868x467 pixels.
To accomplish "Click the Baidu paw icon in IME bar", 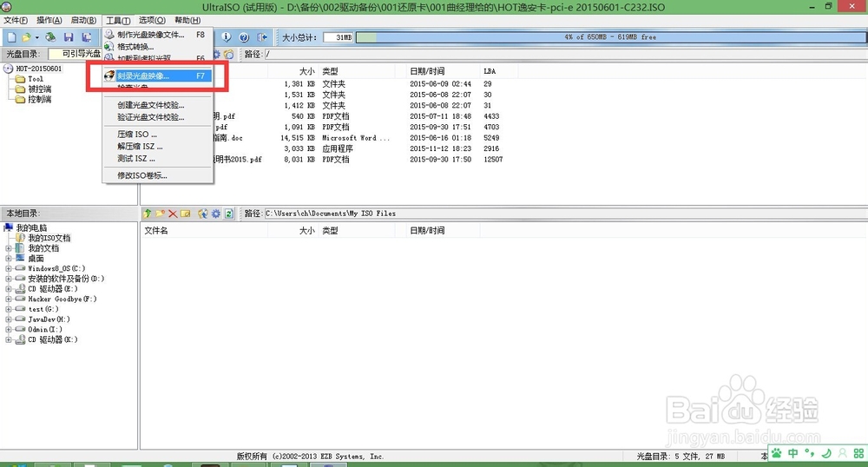I will [x=777, y=453].
